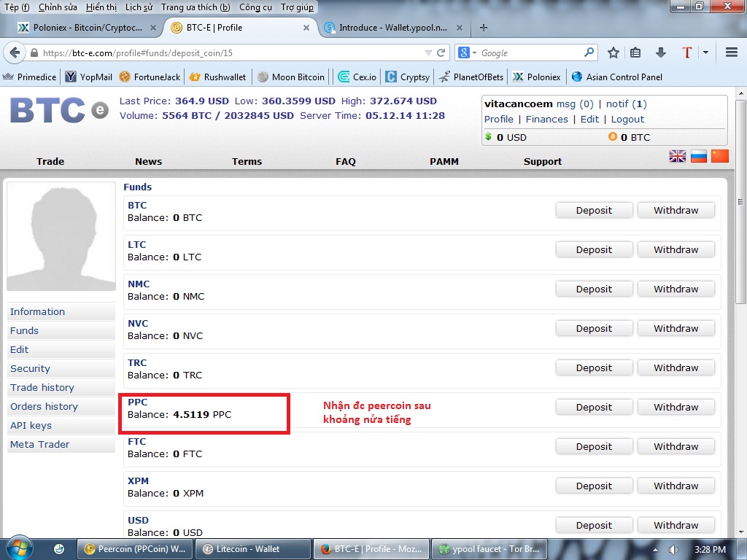Open the Chỉnh sửa menu
Screen dimensions: 747x560
(x=58, y=7)
